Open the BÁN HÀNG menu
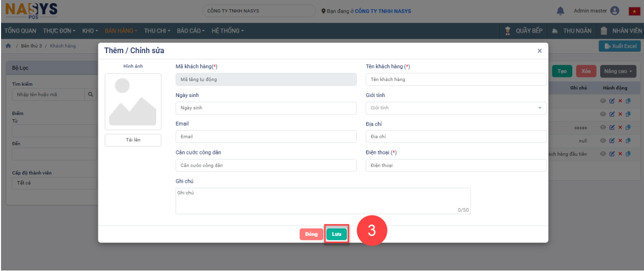 [121, 31]
